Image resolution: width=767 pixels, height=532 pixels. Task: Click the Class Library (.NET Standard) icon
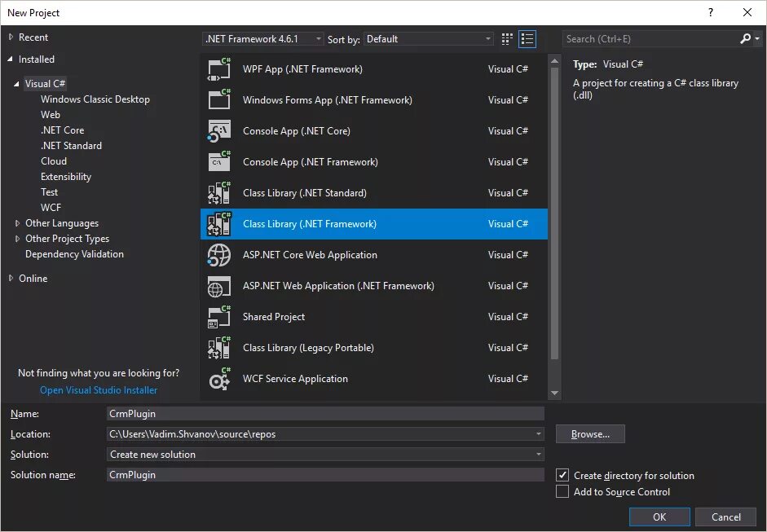219,193
